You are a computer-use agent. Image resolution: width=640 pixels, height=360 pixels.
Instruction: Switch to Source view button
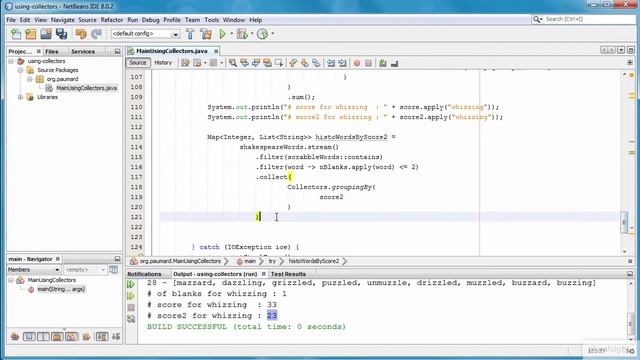click(x=138, y=62)
